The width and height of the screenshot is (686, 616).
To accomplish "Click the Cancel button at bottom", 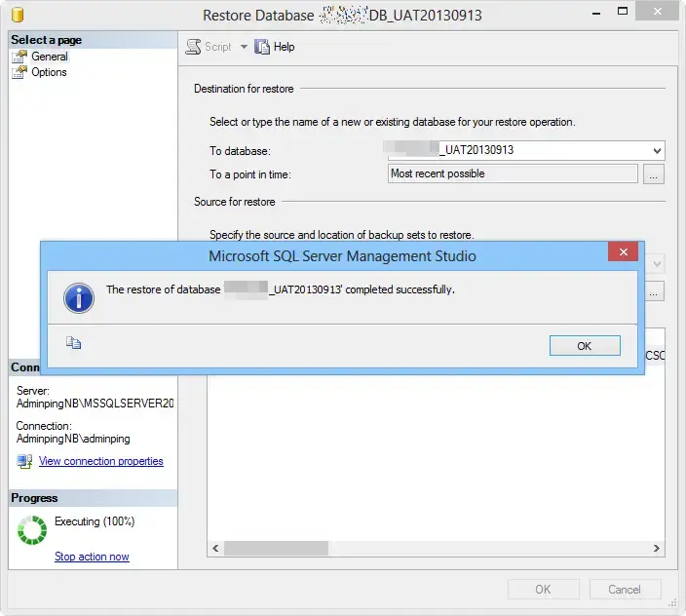I will click(x=625, y=590).
